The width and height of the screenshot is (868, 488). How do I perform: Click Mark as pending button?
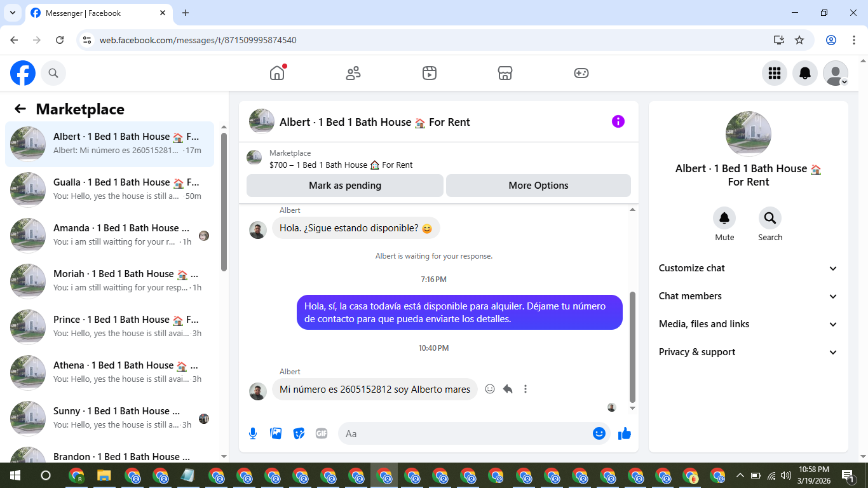[x=345, y=186]
